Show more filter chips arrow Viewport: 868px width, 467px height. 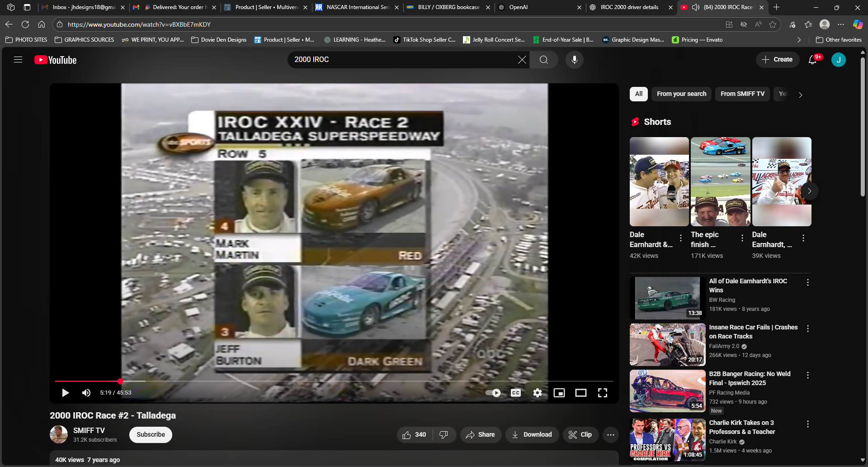(x=800, y=95)
